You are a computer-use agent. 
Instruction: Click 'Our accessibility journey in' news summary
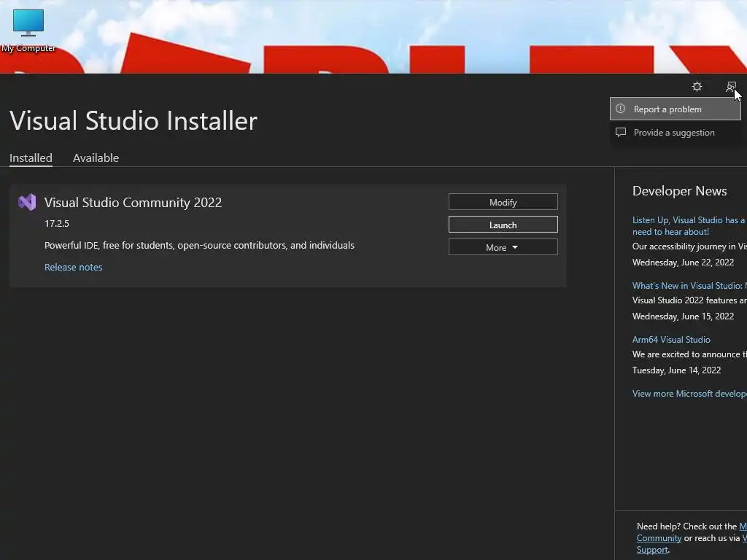click(x=689, y=246)
